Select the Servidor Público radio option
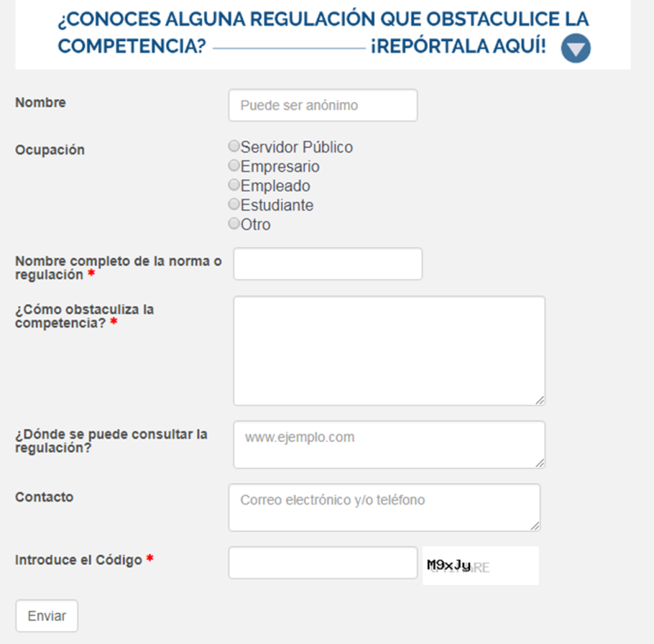 point(234,146)
